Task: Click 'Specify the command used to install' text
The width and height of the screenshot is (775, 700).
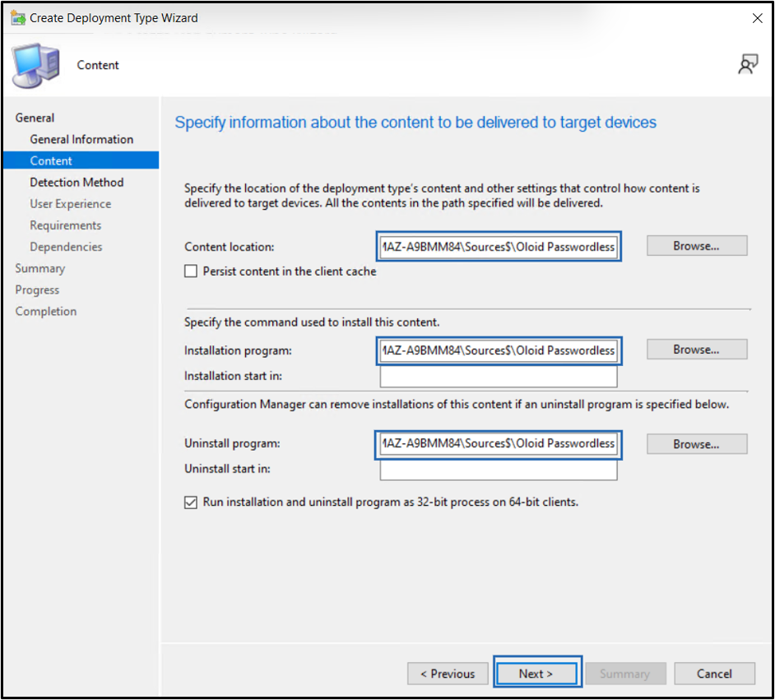Action: click(x=311, y=322)
